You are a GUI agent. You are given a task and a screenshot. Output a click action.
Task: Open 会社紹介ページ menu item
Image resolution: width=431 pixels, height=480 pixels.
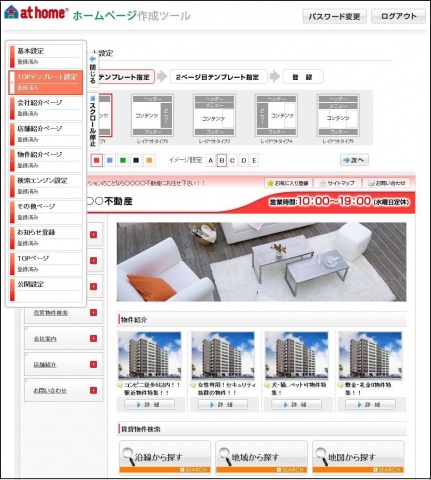[46, 108]
